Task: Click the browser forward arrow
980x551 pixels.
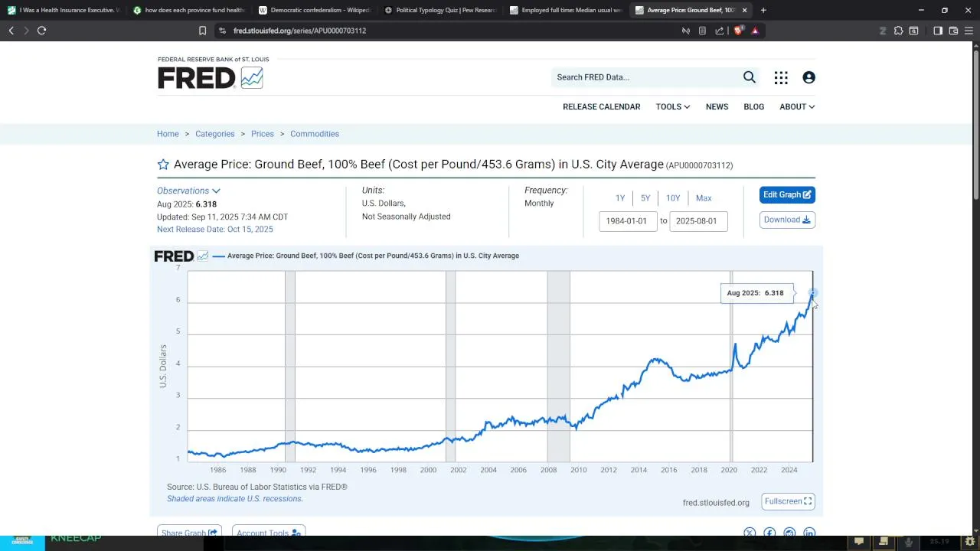Action: pos(26,31)
